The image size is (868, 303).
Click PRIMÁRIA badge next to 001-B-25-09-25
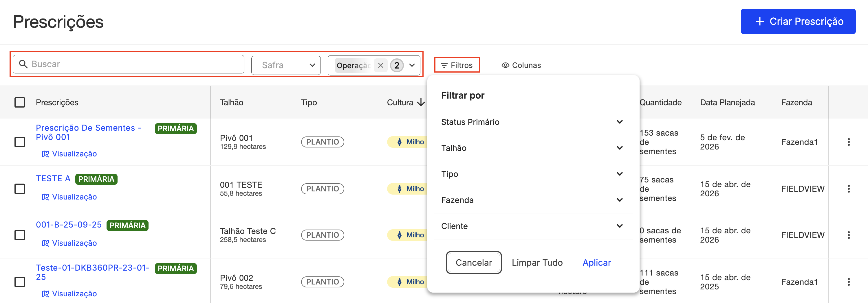coord(127,226)
